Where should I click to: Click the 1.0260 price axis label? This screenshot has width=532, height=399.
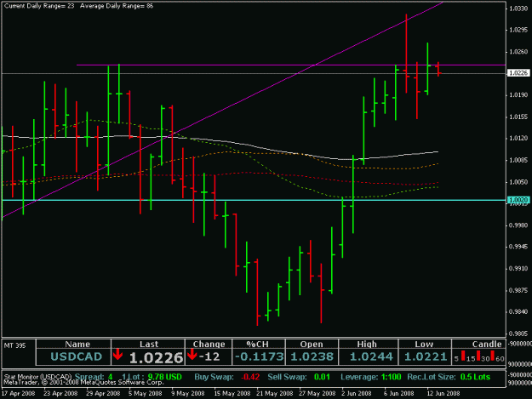coord(519,52)
